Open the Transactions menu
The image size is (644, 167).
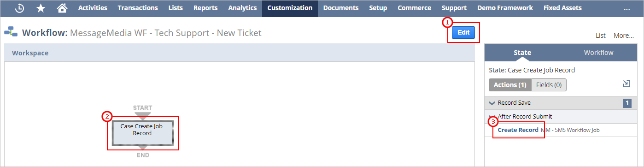click(138, 8)
